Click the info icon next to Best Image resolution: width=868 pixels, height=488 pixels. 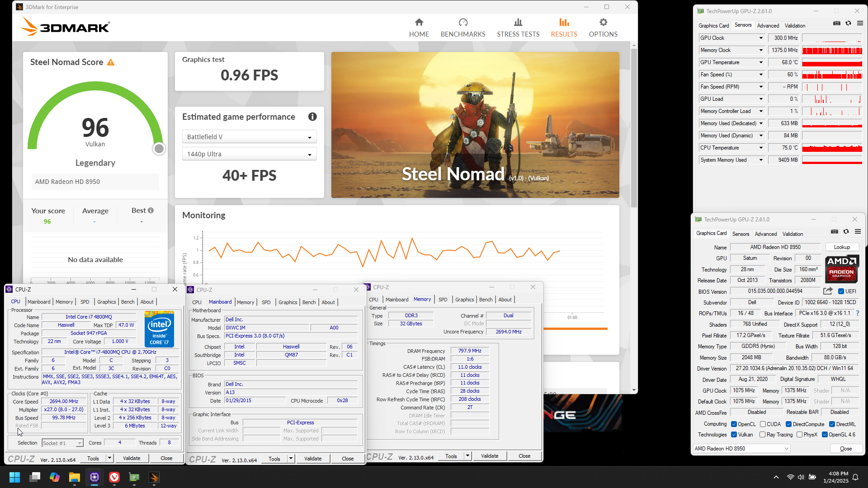point(151,211)
